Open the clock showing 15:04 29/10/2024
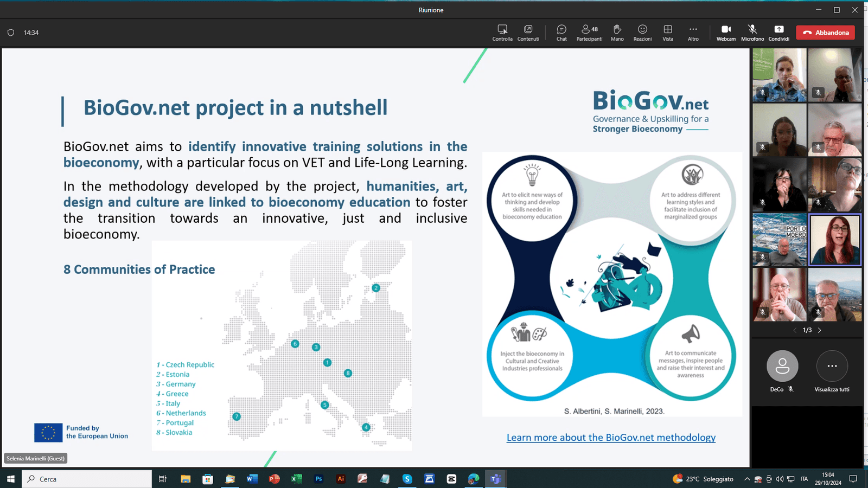This screenshot has height=488, width=868. click(828, 479)
